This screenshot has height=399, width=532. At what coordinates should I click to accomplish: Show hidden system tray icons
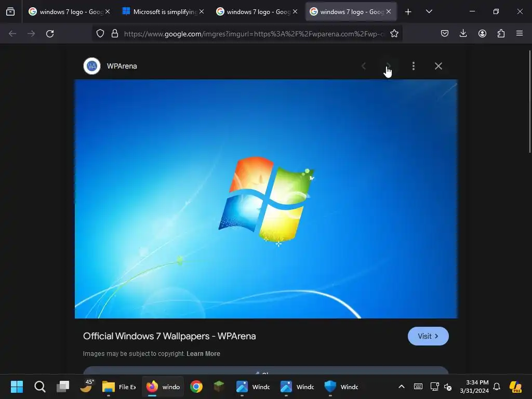(x=402, y=387)
